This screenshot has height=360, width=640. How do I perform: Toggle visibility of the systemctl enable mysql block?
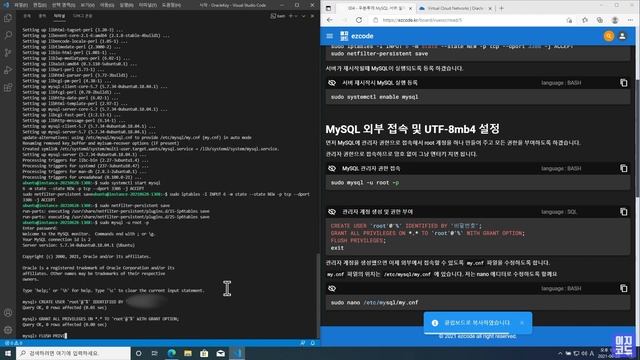coord(332,83)
